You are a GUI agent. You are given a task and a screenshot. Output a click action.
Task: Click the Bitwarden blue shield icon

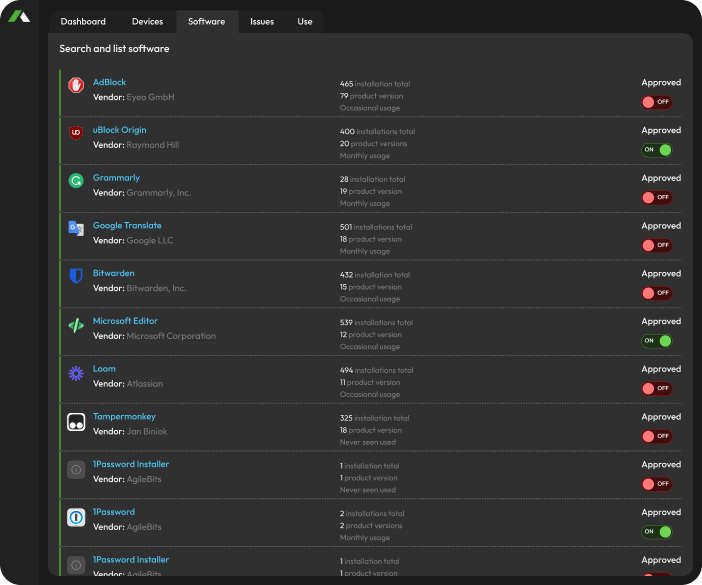(x=76, y=276)
